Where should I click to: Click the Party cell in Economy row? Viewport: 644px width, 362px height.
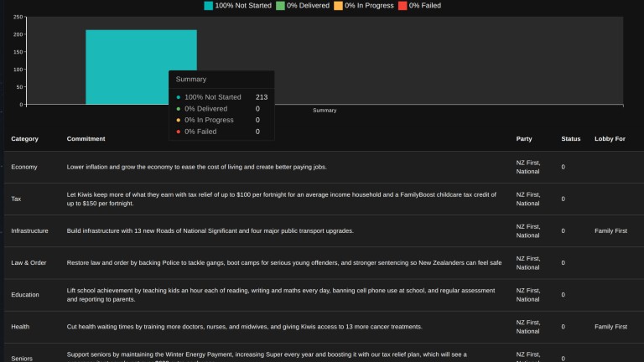coord(528,167)
